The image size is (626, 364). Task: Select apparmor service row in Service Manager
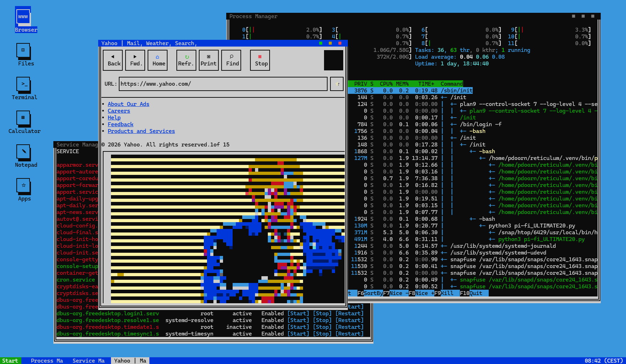[x=77, y=165]
